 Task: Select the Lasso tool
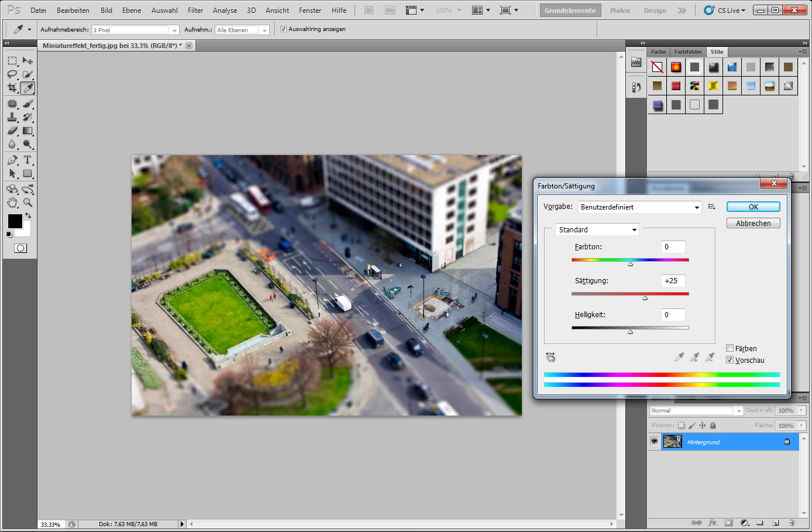point(12,74)
